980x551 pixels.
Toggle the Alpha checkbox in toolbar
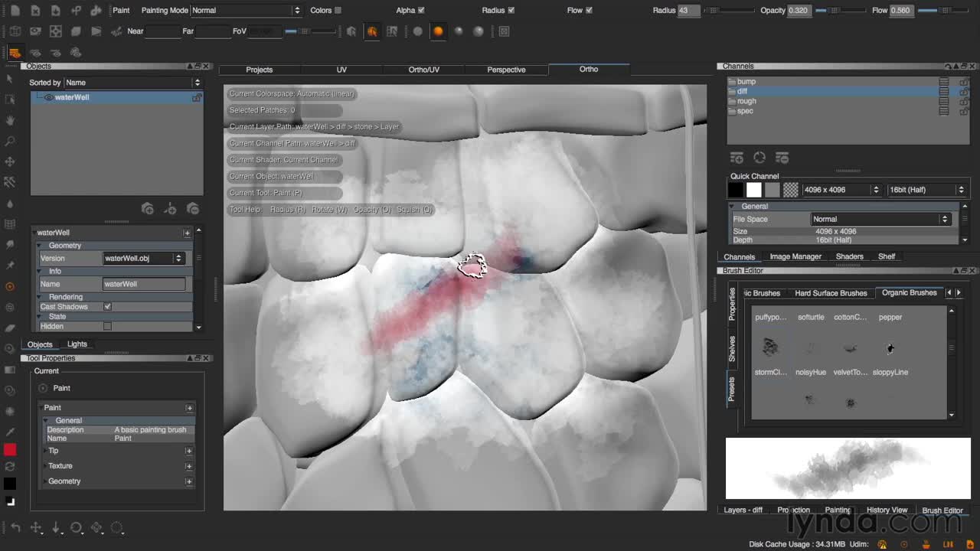tap(421, 10)
